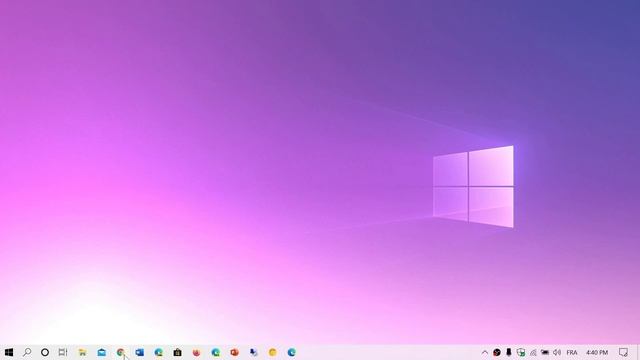
Task: Open taskbar Search magnifier
Action: (x=27, y=352)
